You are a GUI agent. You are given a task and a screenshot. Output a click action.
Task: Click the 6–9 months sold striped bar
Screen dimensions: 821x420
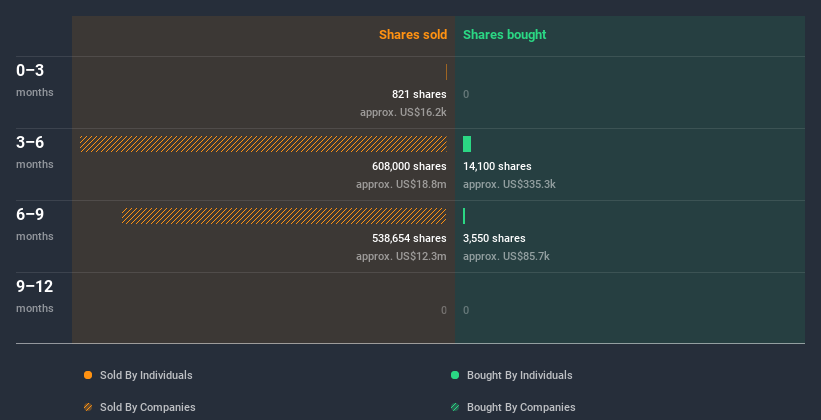coord(284,216)
